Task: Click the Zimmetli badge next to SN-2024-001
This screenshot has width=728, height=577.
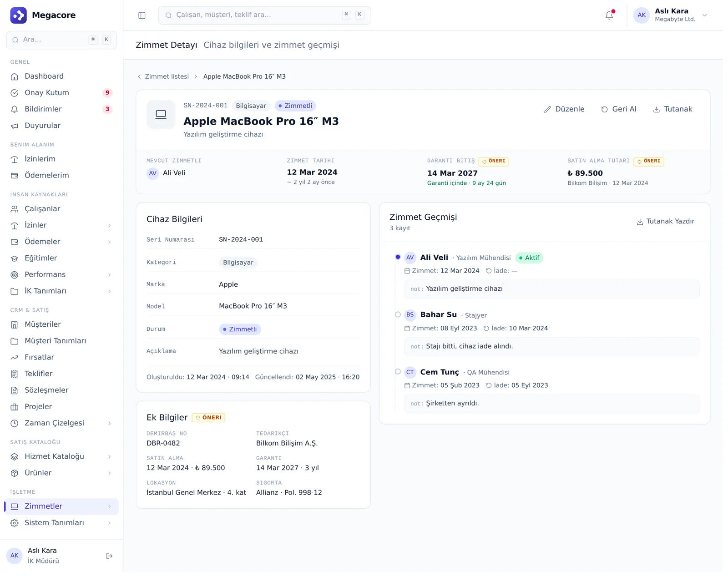Action: 295,106
